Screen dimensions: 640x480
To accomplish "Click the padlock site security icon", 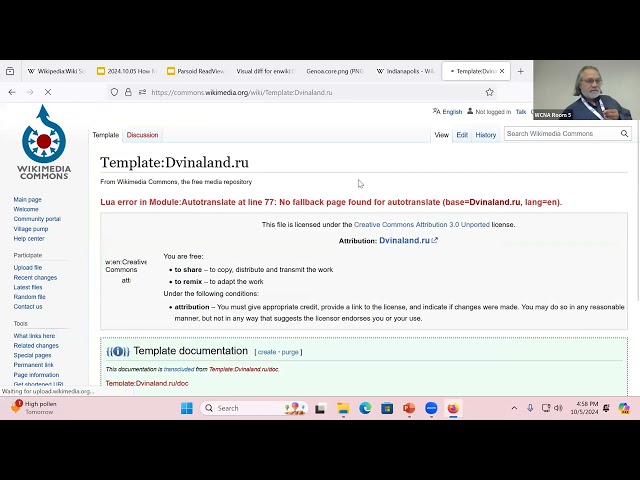I will pyautogui.click(x=128, y=92).
